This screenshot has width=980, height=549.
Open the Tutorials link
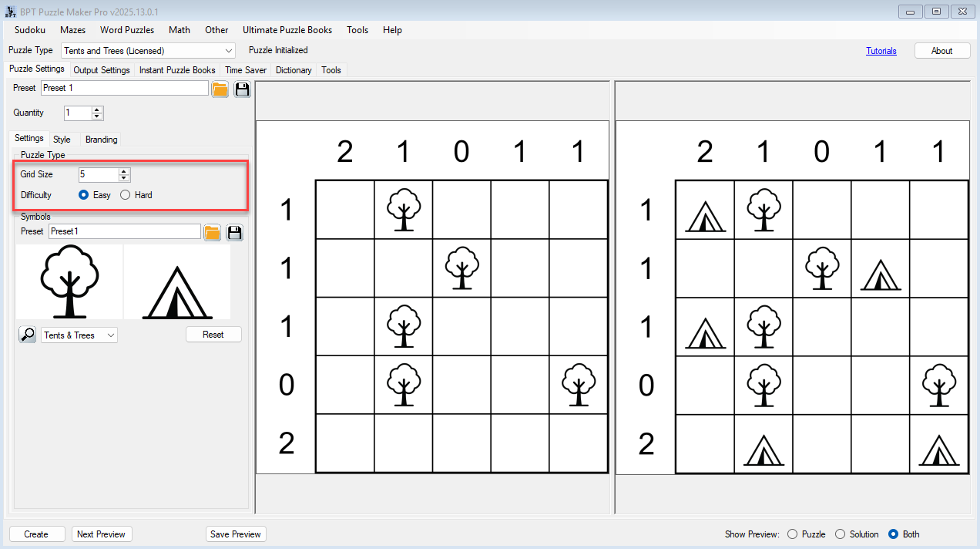tap(881, 51)
